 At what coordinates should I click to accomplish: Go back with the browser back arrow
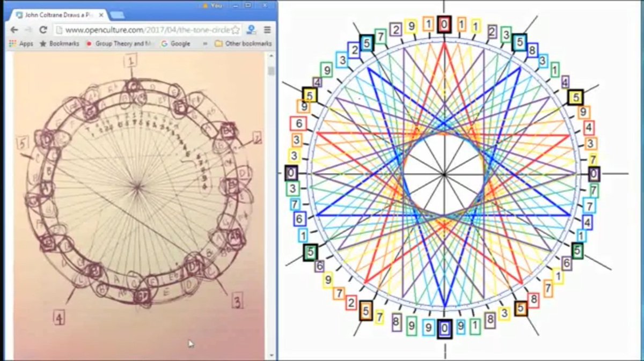pos(14,30)
